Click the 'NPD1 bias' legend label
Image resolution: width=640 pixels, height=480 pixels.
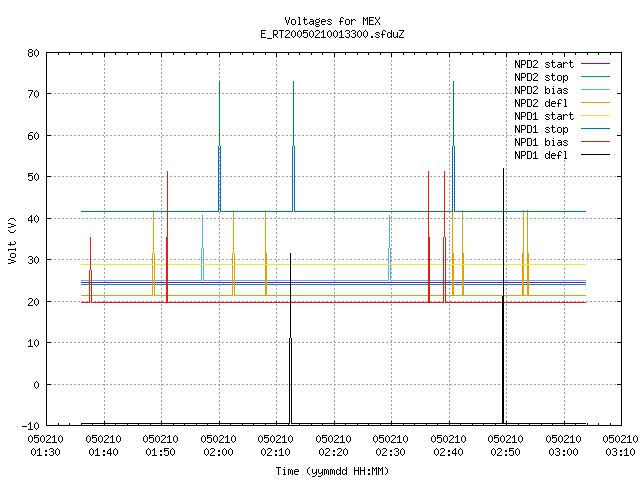(x=541, y=142)
